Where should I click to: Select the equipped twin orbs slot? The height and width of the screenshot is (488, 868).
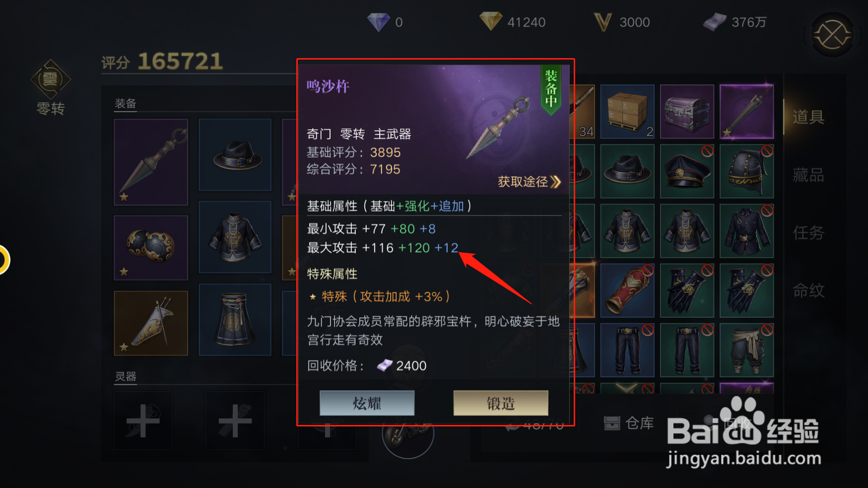[151, 247]
